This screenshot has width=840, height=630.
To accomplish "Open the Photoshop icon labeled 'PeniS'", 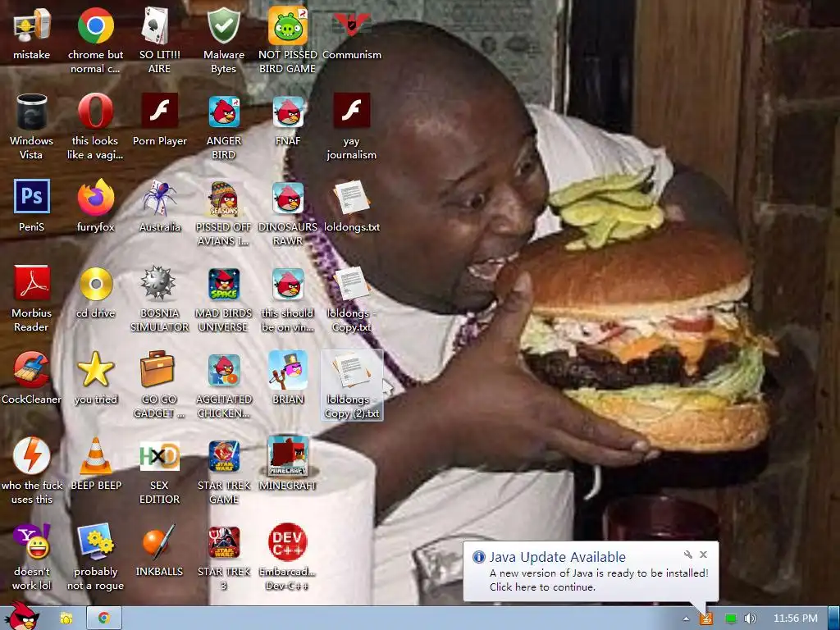I will coord(32,197).
